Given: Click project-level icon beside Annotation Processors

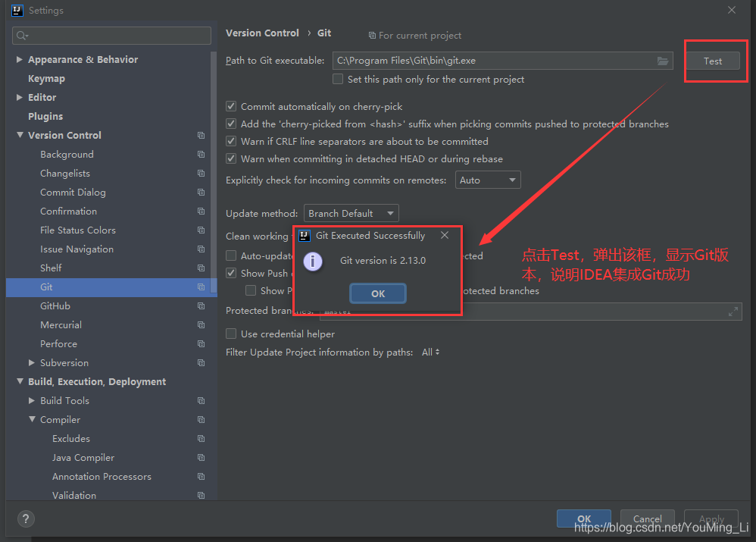Looking at the screenshot, I should 201,476.
